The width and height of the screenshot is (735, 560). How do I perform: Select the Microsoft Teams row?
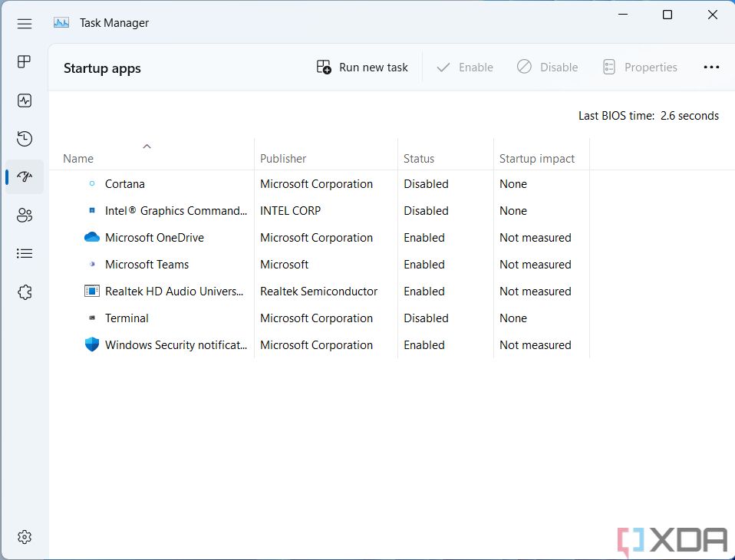click(x=148, y=264)
